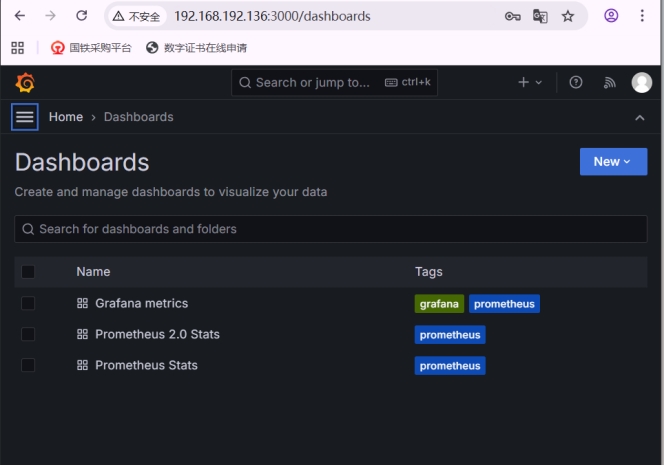Click the password key icon in address bar
The height and width of the screenshot is (466, 664).
pos(512,17)
